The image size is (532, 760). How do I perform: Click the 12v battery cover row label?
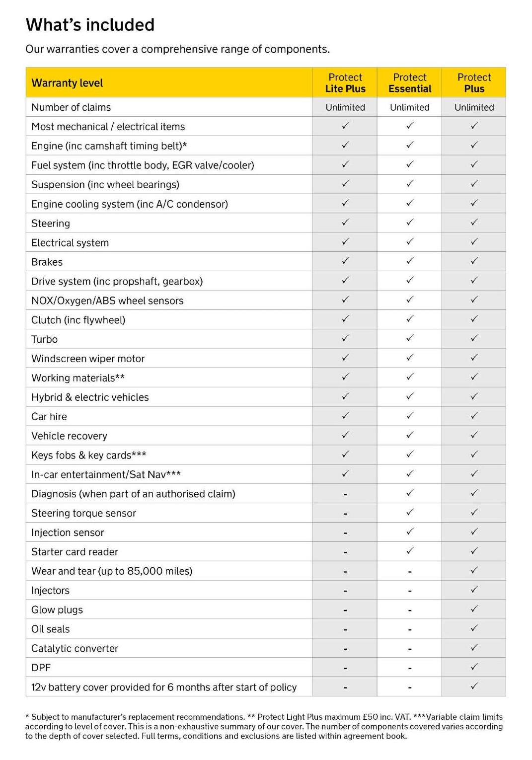(164, 687)
